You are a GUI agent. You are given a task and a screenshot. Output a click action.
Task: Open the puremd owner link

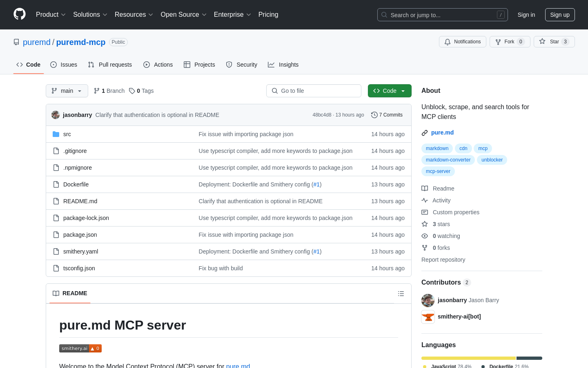point(37,42)
